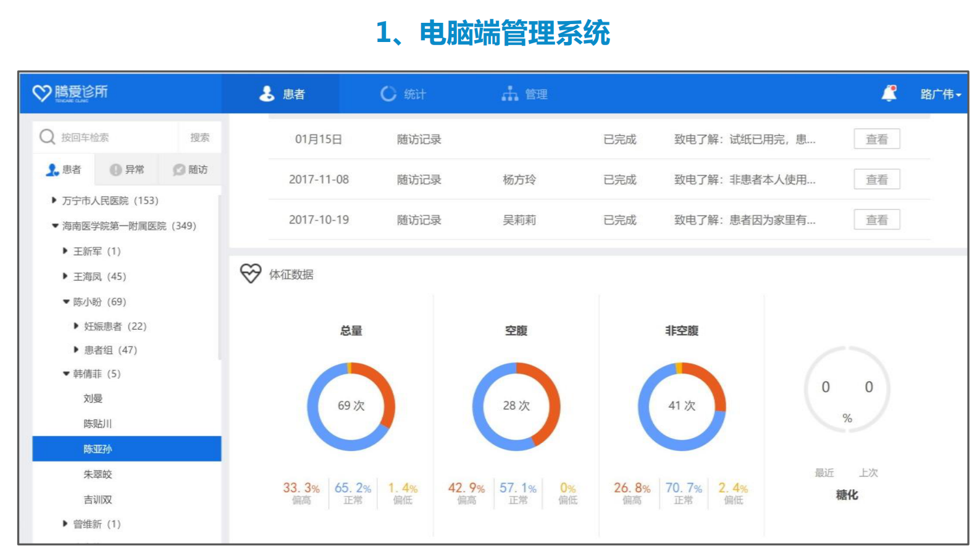980x551 pixels.
Task: Open the notification bell icon
Action: pyautogui.click(x=889, y=93)
